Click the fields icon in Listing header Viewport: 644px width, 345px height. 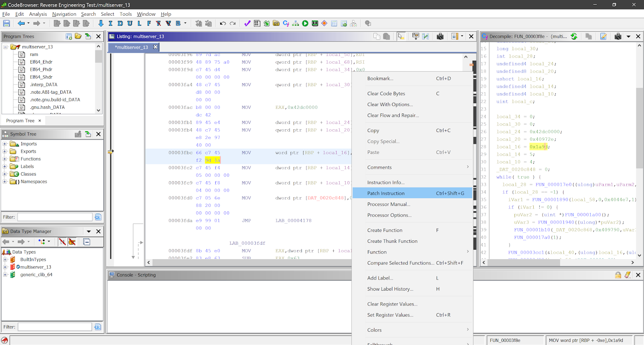(x=416, y=36)
